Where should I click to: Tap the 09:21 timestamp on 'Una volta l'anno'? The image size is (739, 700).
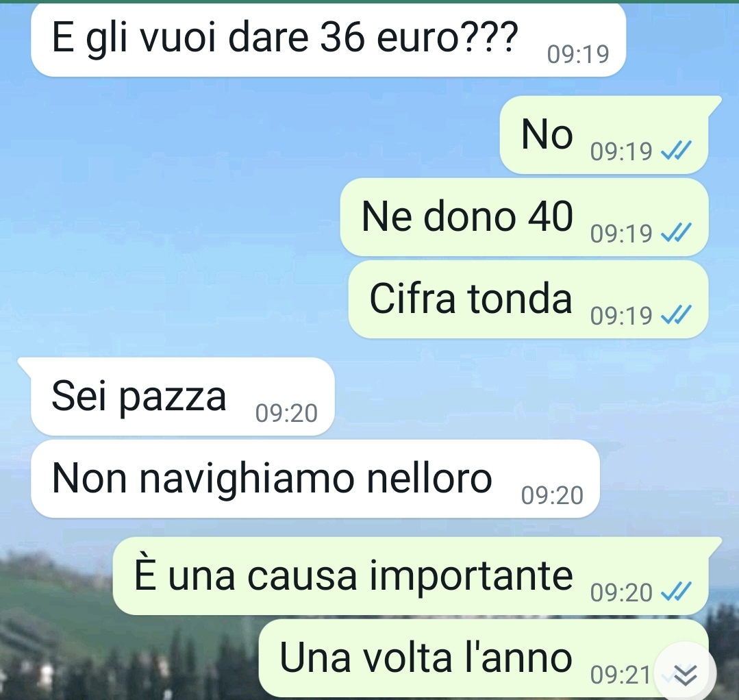[x=621, y=675]
